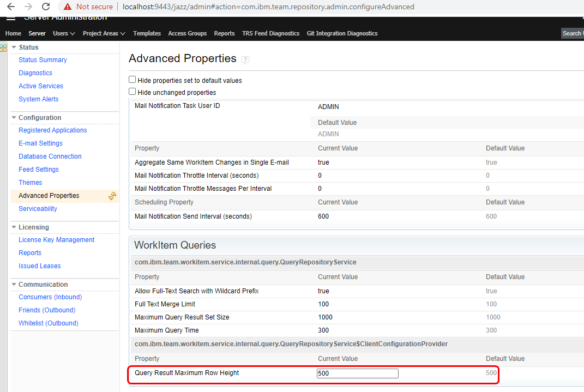584x392 pixels.
Task: Collapse the Status section
Action: pos(14,47)
